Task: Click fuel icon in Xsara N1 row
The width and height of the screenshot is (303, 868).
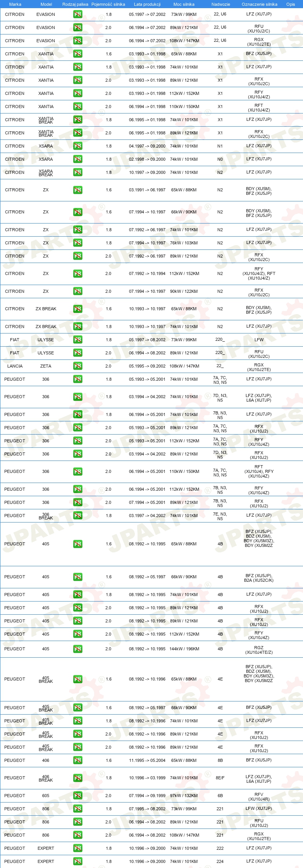Action: (x=77, y=146)
